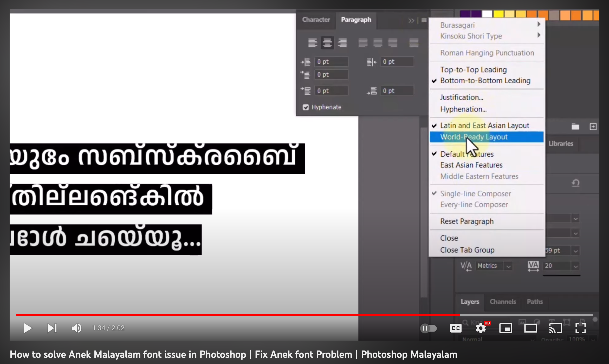Switch to the Layers tab

pyautogui.click(x=470, y=302)
